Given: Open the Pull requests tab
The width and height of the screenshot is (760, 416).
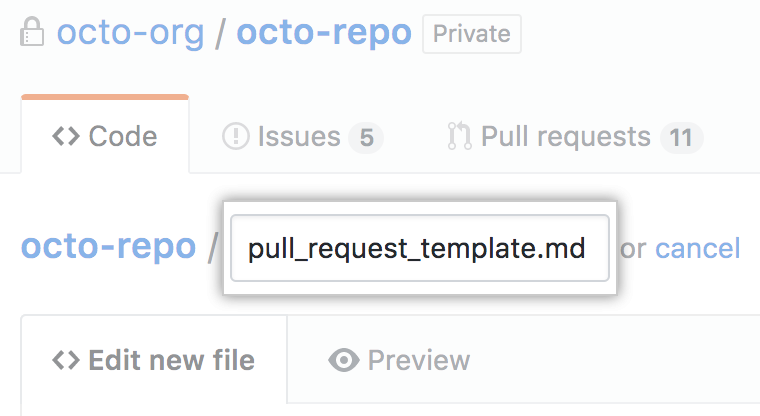Looking at the screenshot, I should click(565, 136).
